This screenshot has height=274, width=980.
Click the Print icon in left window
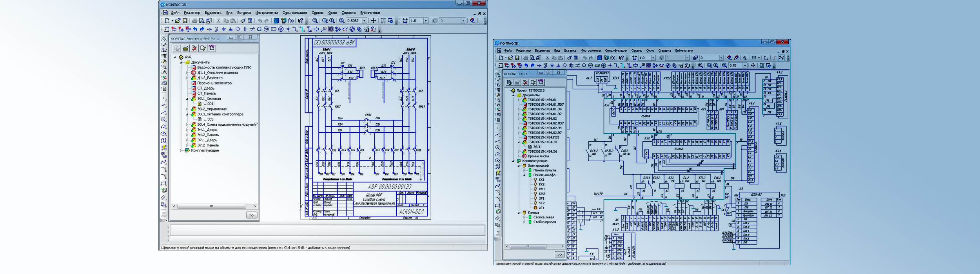(194, 21)
